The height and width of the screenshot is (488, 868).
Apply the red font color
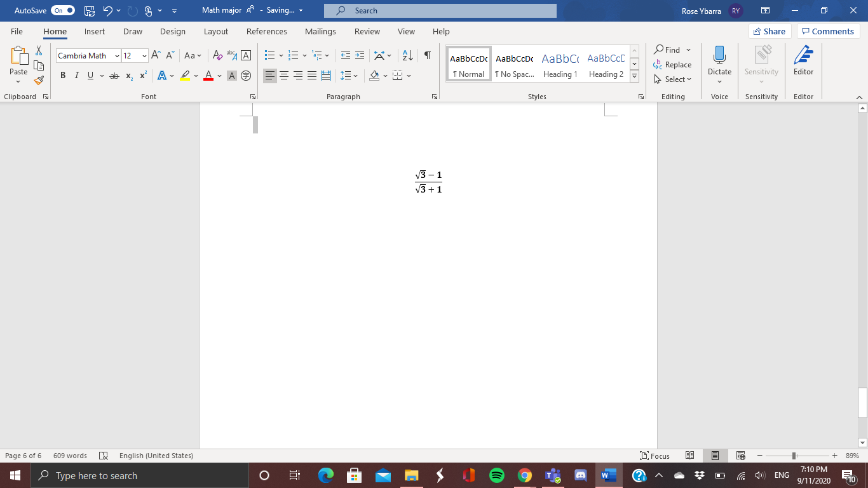point(208,76)
